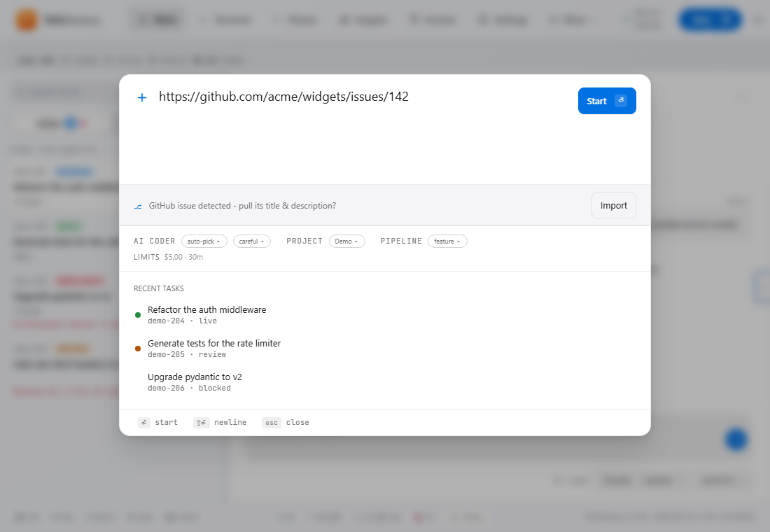Open the auto-pick AI coder dropdown
Viewport: 770px width, 532px height.
[204, 241]
